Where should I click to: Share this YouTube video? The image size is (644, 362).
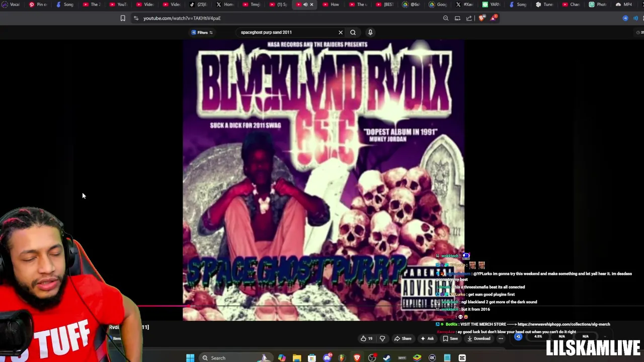[403, 338]
